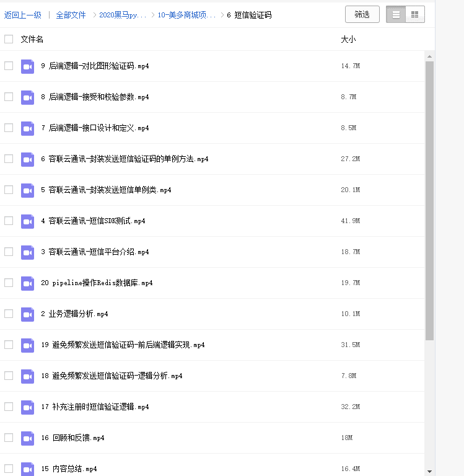
Task: Open 19 避免频繁发送短信验证码-前后端逻辑实现.mp4
Action: (123, 345)
